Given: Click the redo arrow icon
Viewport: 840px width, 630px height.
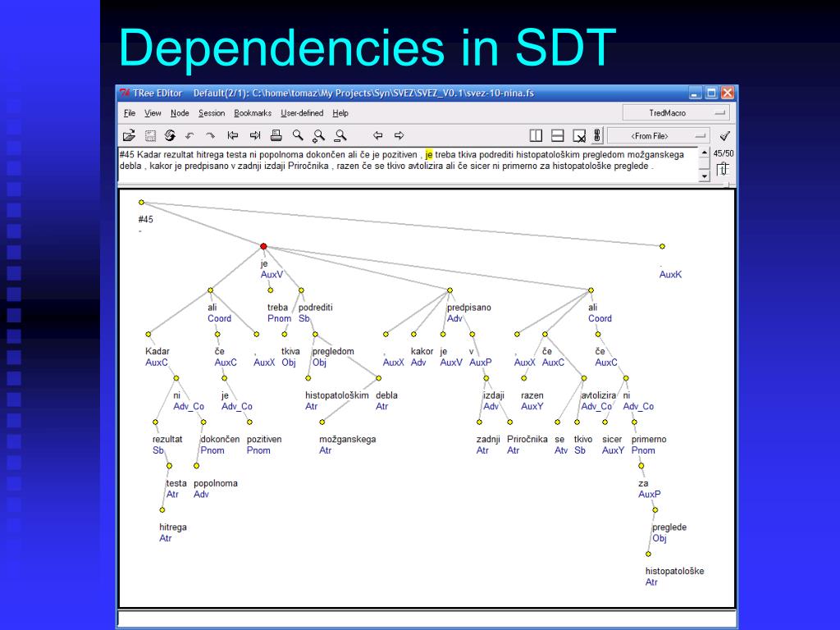Looking at the screenshot, I should click(x=211, y=135).
